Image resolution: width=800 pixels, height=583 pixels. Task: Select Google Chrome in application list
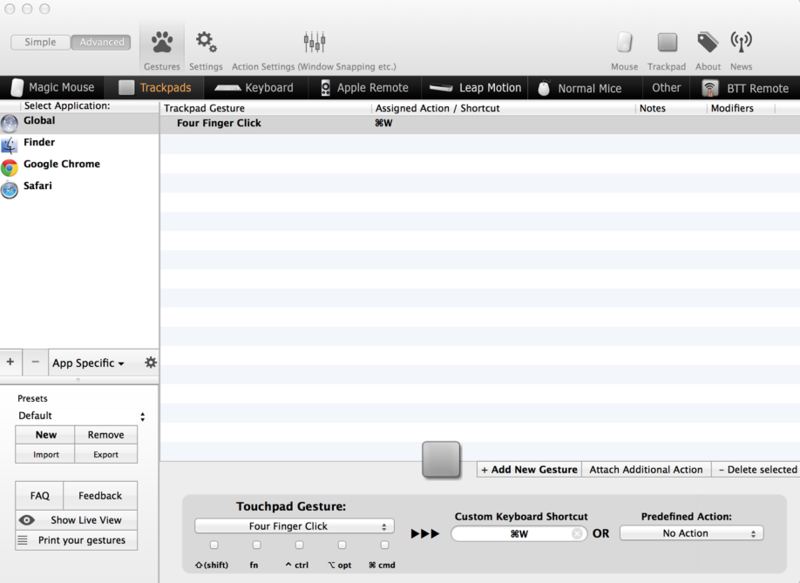pyautogui.click(x=80, y=166)
